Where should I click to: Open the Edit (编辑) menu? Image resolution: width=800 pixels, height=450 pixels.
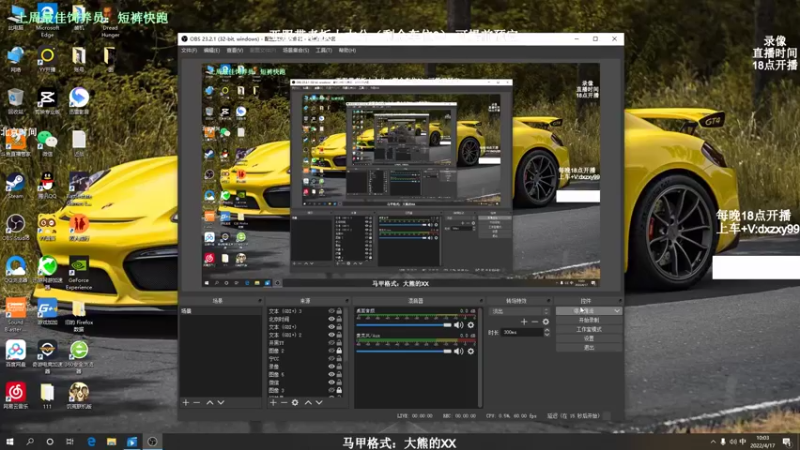click(211, 51)
